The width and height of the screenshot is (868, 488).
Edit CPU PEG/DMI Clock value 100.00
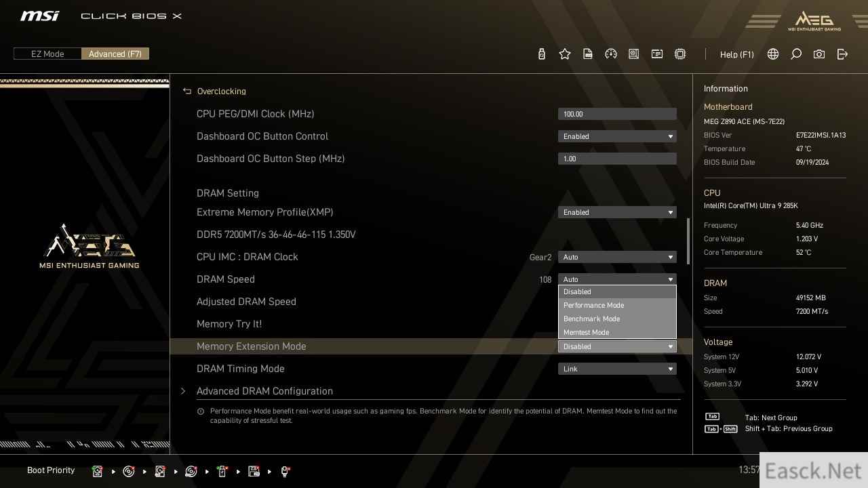tap(617, 114)
